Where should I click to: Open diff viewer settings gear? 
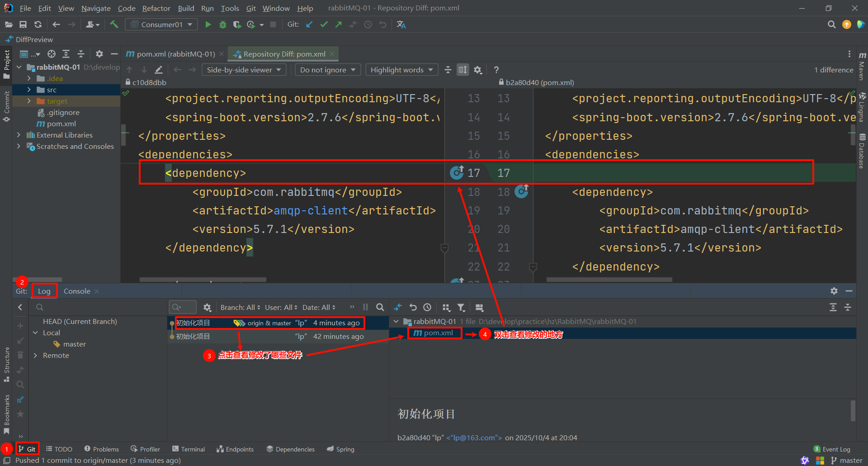[478, 70]
